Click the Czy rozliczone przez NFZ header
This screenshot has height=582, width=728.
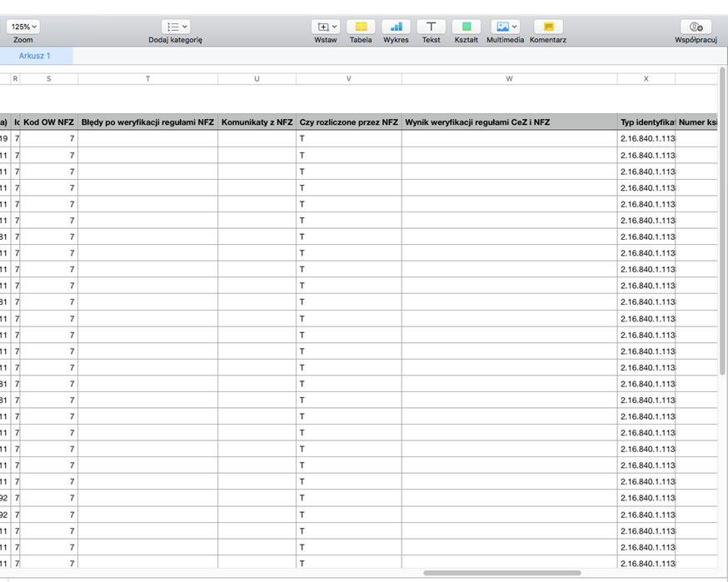point(349,122)
